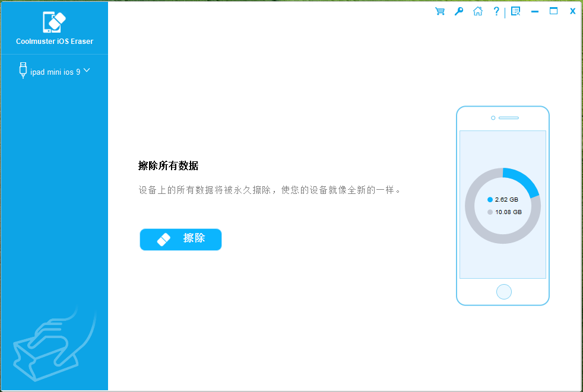The height and width of the screenshot is (392, 583).
Task: Click the 2.62 GB used storage label
Action: point(506,199)
